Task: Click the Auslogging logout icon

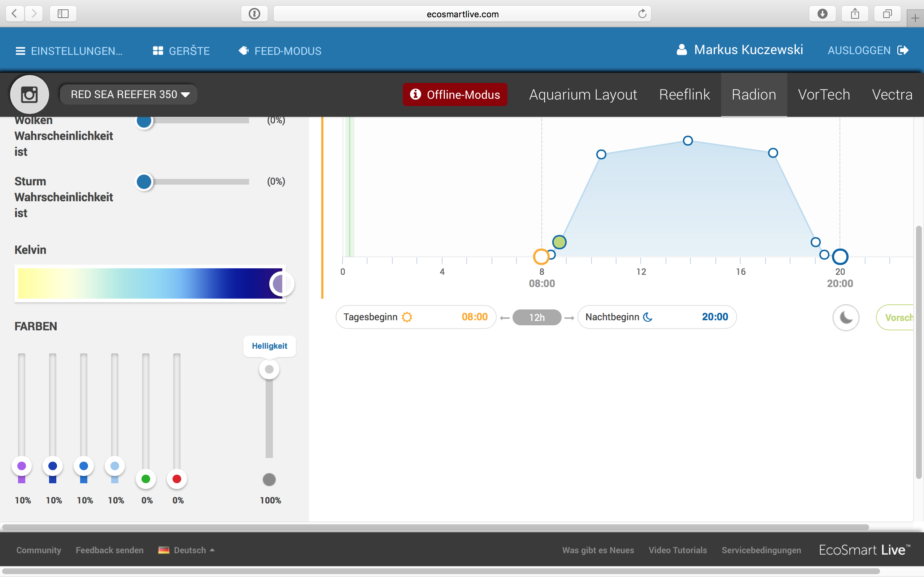Action: [903, 50]
